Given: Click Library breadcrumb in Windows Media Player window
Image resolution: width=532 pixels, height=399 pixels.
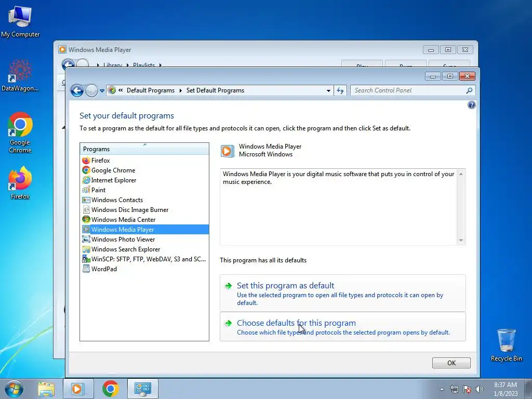Looking at the screenshot, I should pos(112,65).
